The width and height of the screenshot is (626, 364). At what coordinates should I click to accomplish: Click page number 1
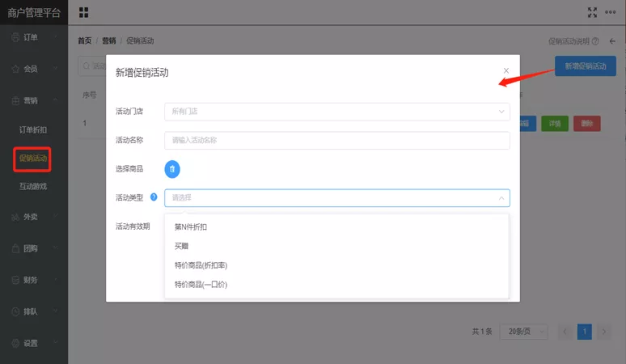click(x=585, y=332)
